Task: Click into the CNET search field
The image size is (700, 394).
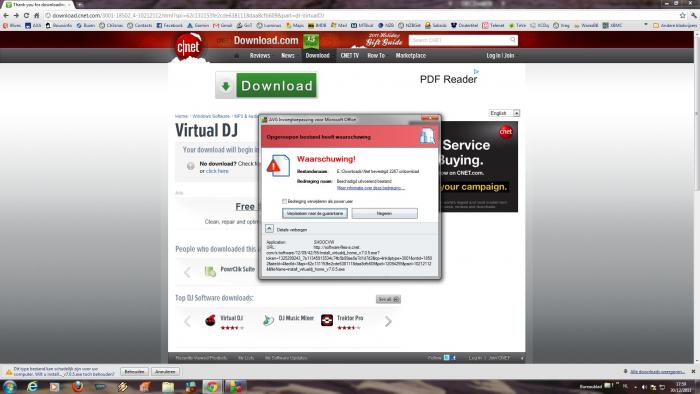Action: 459,40
